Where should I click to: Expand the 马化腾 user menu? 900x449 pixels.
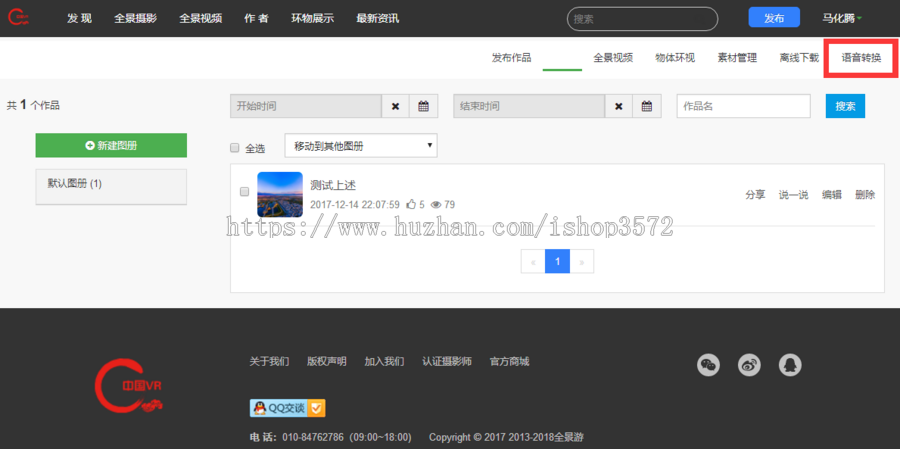point(842,18)
